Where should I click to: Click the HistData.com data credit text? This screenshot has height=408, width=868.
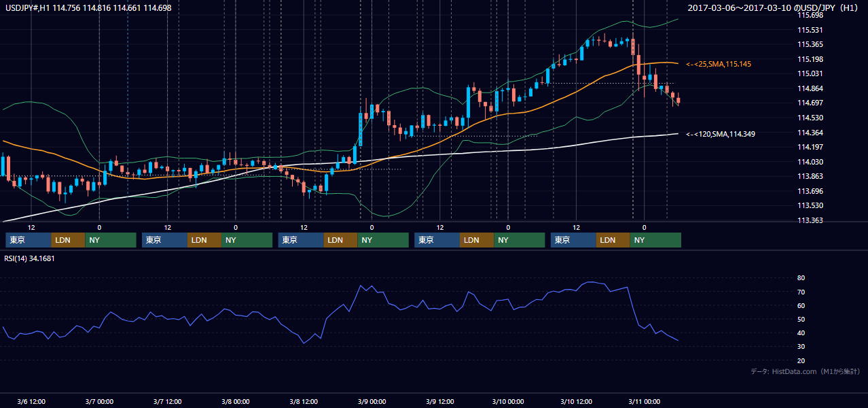(x=806, y=371)
